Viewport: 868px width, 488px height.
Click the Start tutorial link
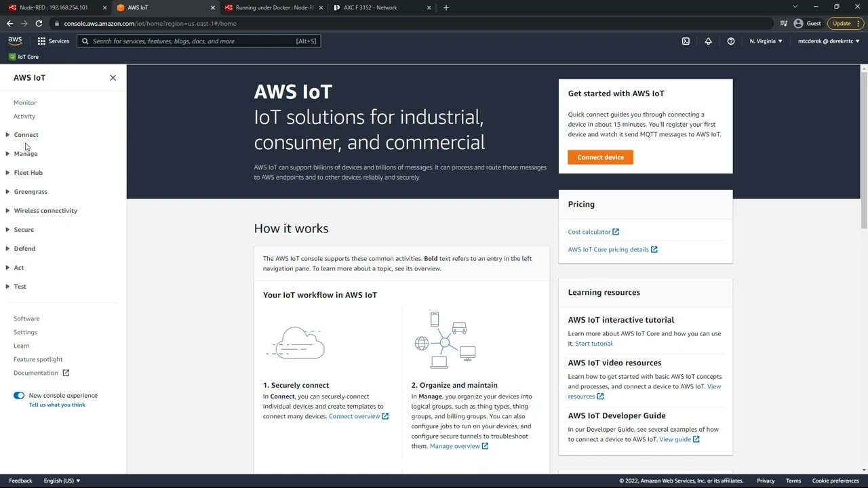coord(593,344)
